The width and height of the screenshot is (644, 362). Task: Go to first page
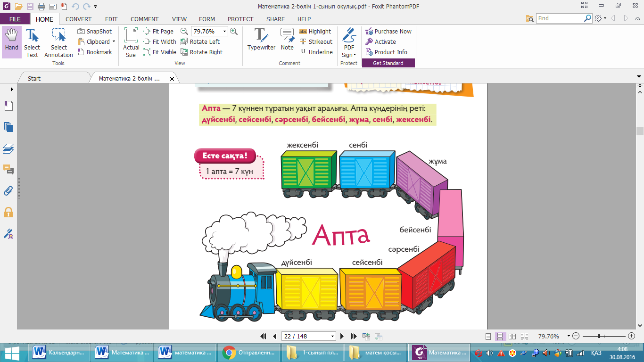[x=264, y=336]
